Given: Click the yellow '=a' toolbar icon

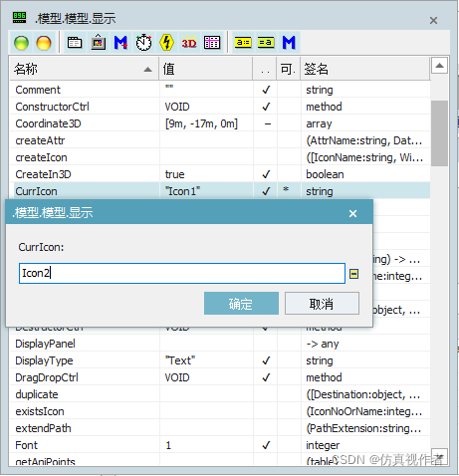Looking at the screenshot, I should click(x=266, y=43).
